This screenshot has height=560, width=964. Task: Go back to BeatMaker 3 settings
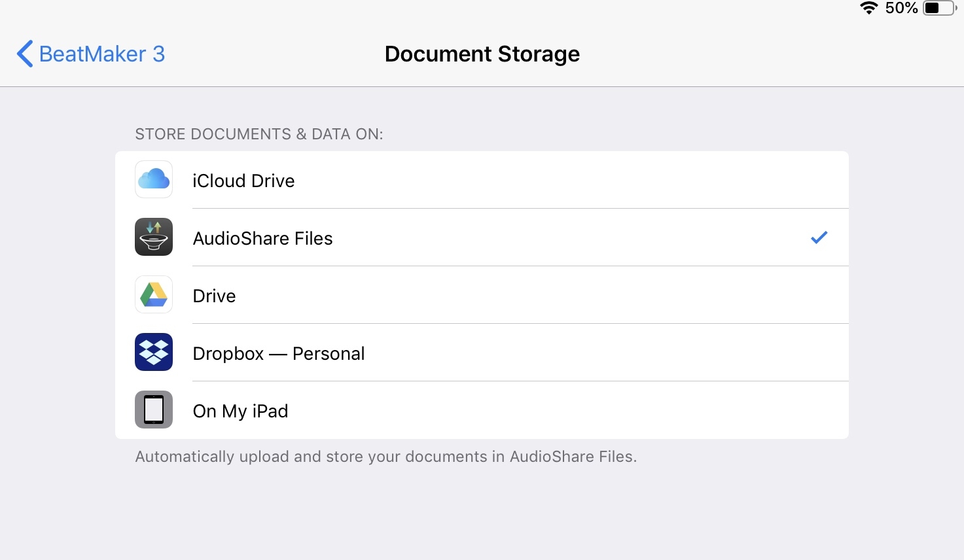90,54
